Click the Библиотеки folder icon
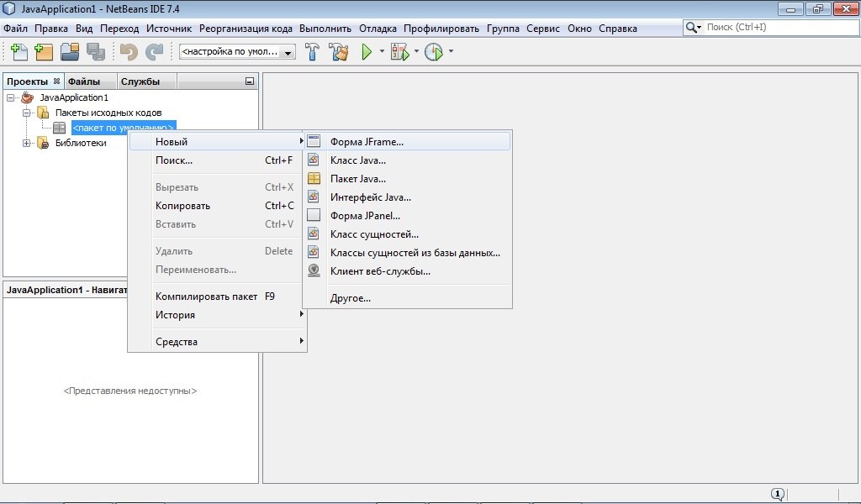Viewport: 861px width, 504px height. pos(43,143)
